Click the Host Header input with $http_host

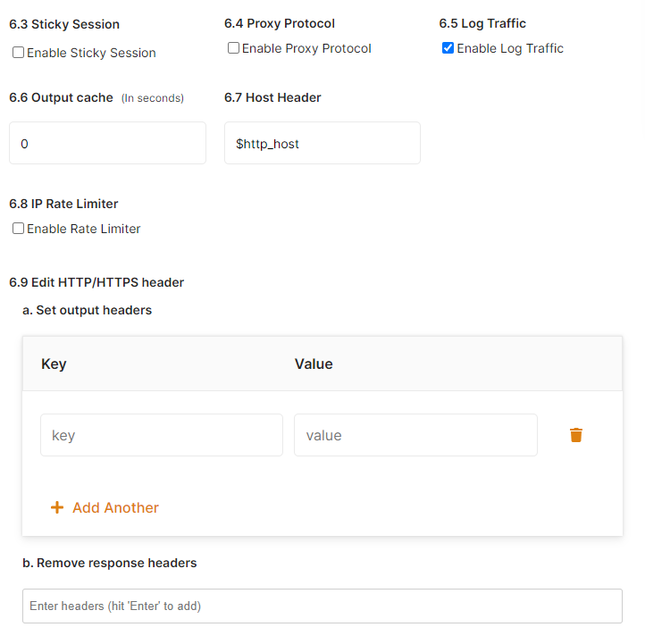[322, 143]
